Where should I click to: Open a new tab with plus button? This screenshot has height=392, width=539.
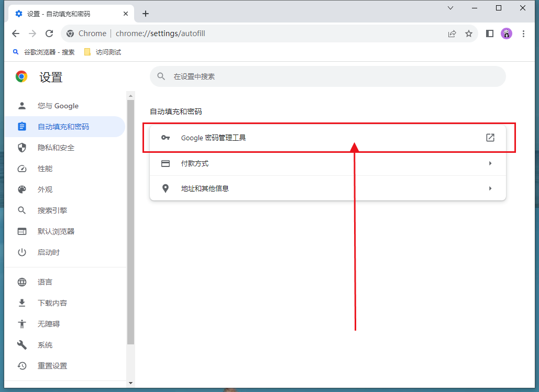[x=146, y=14]
